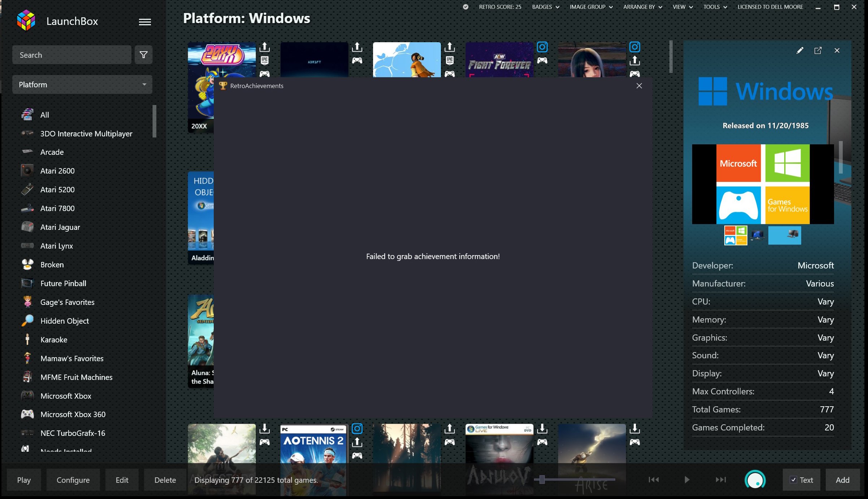
Task: Click the Play button
Action: (x=24, y=480)
